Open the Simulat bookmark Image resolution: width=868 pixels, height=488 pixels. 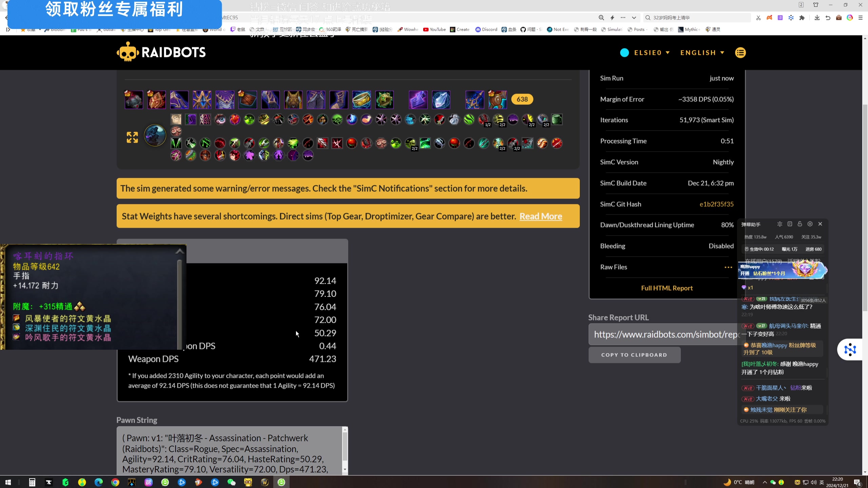click(x=612, y=29)
